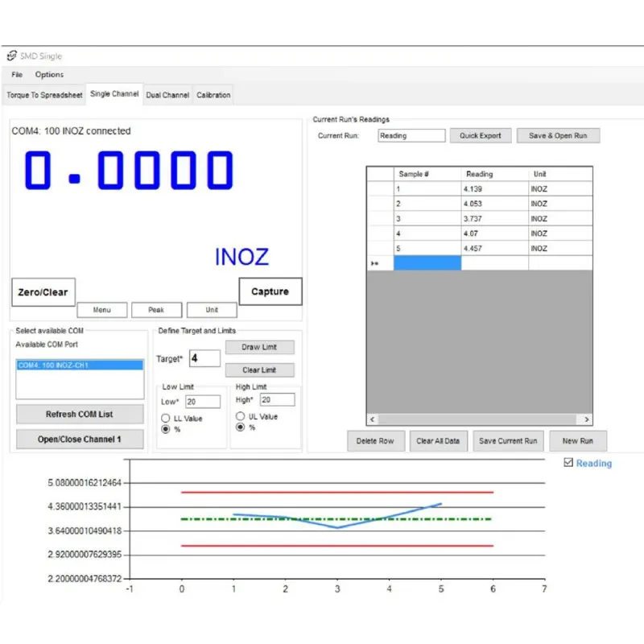
Task: Select the UL Value radio button
Action: [241, 415]
